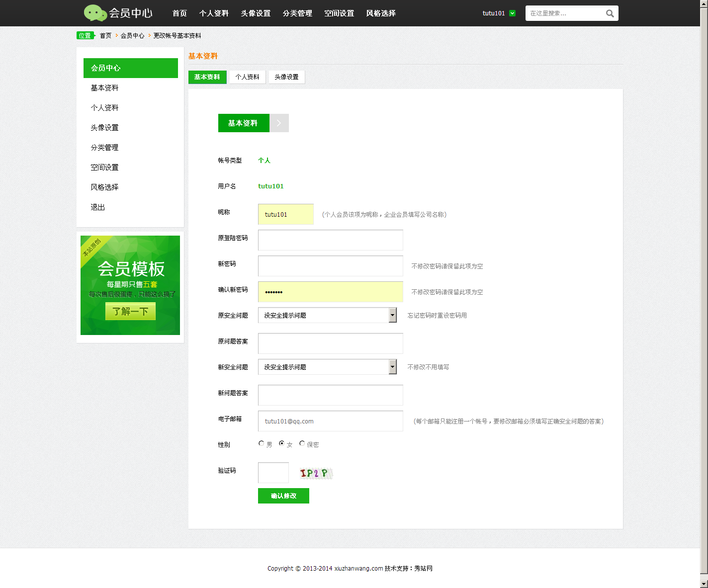Open the green dropdown arrow beside tutu101
This screenshot has height=588, width=708.
click(x=513, y=13)
